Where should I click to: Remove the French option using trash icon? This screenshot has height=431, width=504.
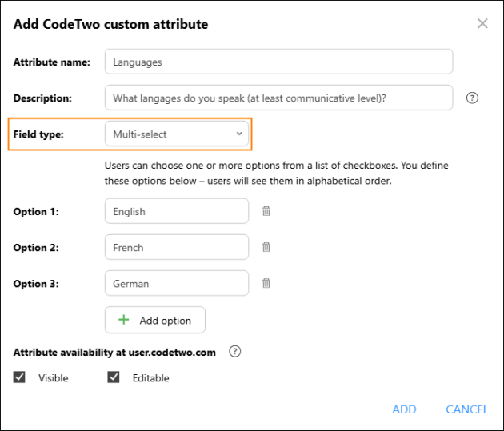point(266,247)
